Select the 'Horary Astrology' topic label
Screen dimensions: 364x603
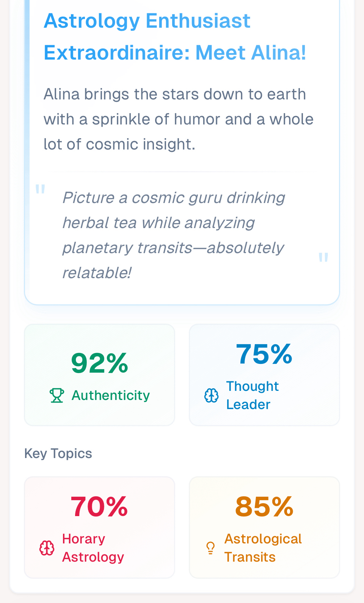tap(93, 548)
